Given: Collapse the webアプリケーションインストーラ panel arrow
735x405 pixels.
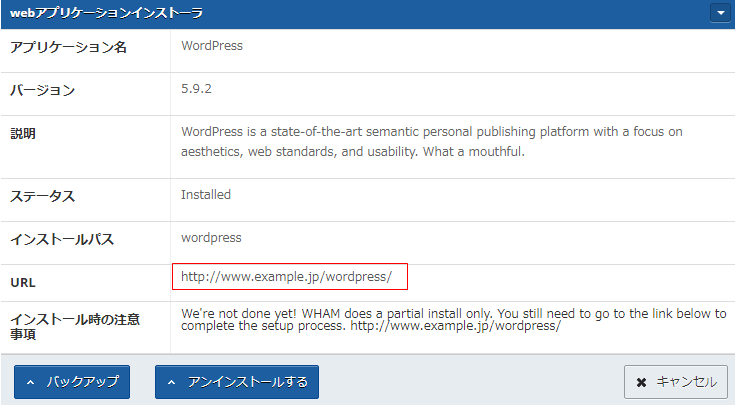Looking at the screenshot, I should (720, 13).
